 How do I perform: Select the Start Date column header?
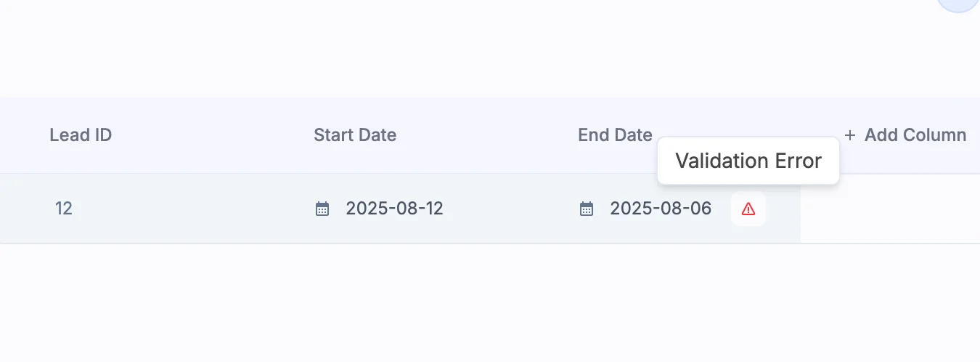click(x=355, y=135)
